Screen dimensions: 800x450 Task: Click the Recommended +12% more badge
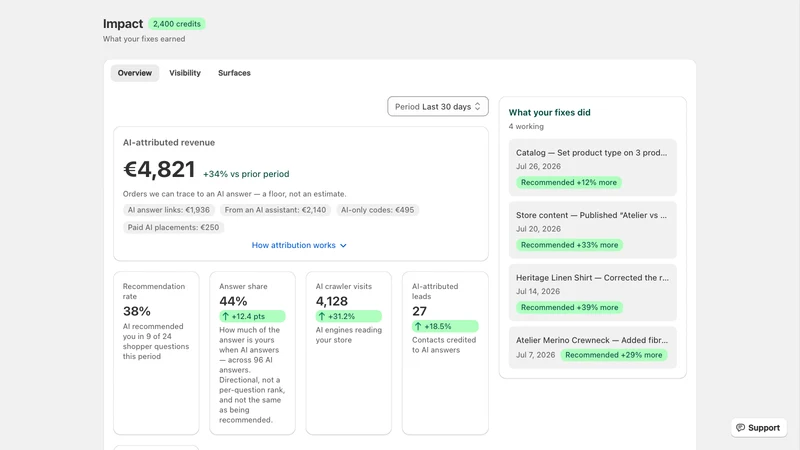click(568, 182)
